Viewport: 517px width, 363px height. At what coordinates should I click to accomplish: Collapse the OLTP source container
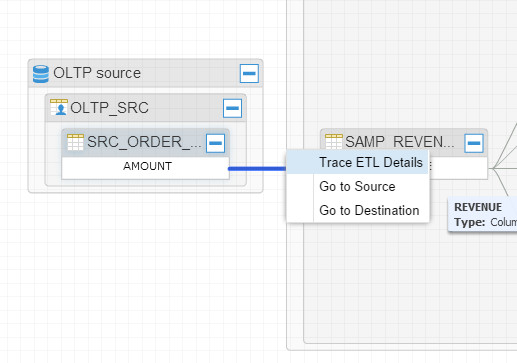click(249, 74)
